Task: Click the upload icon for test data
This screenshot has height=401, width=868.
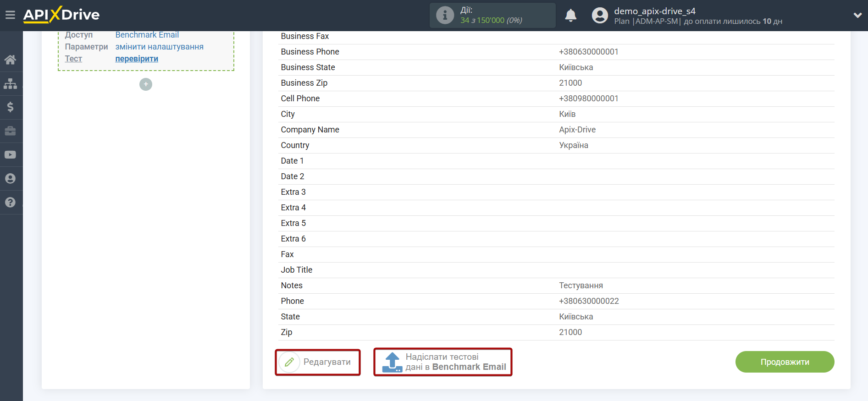Action: [x=393, y=362]
